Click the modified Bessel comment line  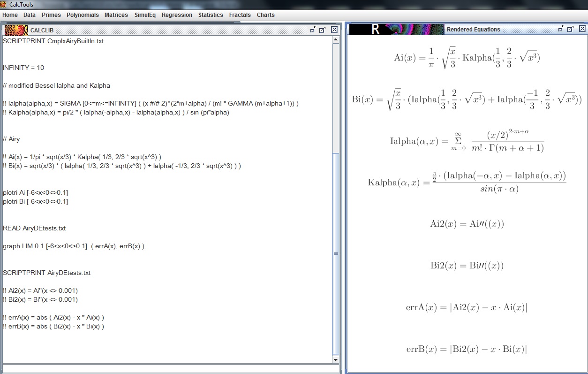56,85
